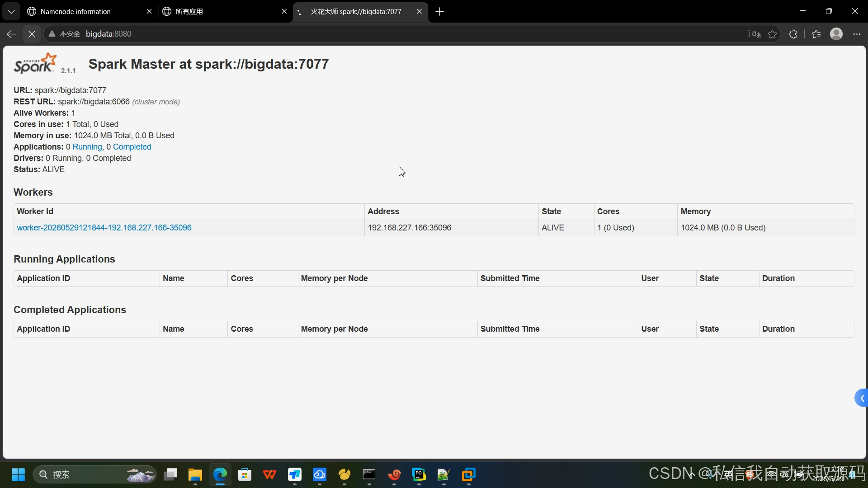Open the browser Extensions menu
868x488 pixels.
(793, 34)
